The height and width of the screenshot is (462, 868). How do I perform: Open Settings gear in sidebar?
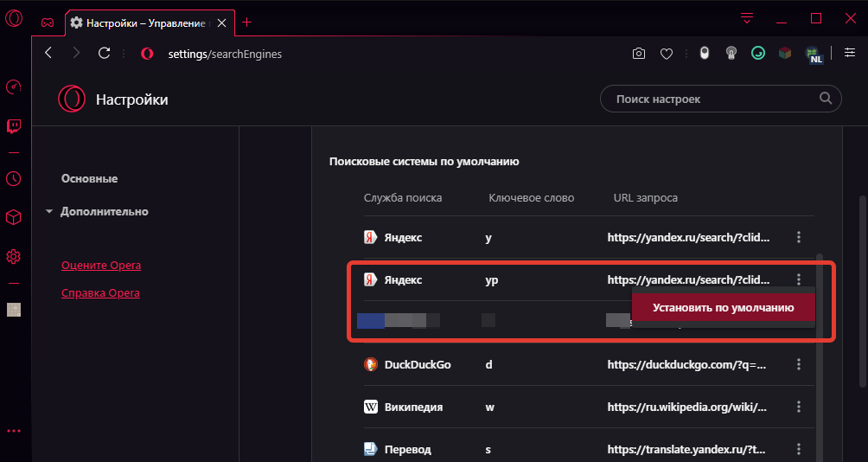13,256
